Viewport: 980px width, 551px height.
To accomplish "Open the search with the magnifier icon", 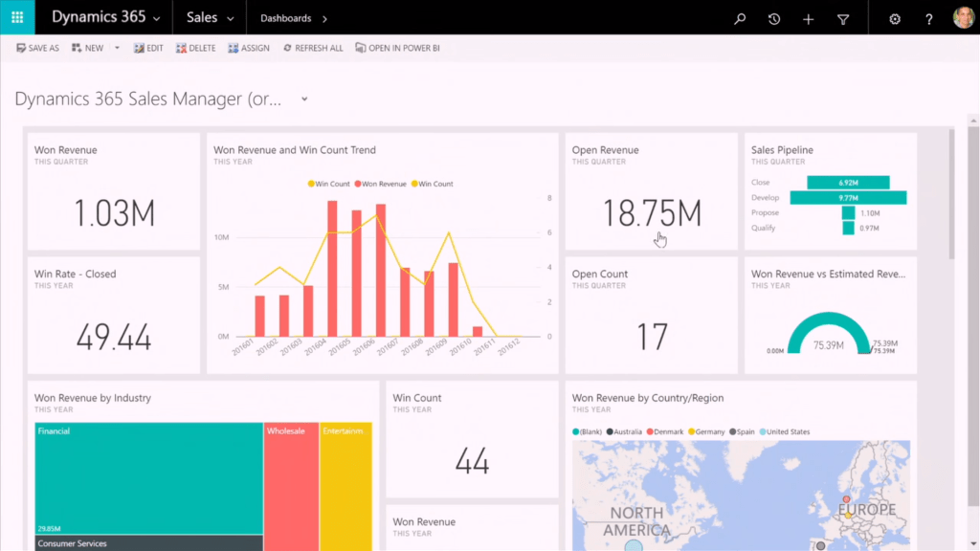I will point(739,17).
